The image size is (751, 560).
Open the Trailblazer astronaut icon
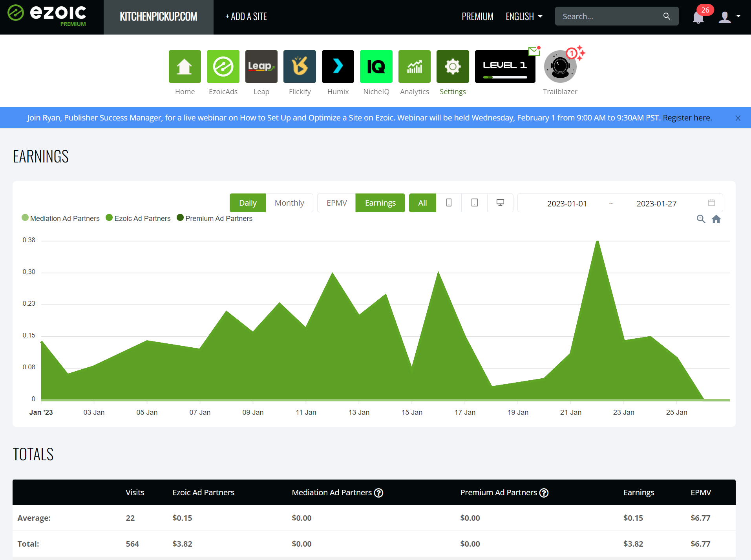(x=560, y=66)
